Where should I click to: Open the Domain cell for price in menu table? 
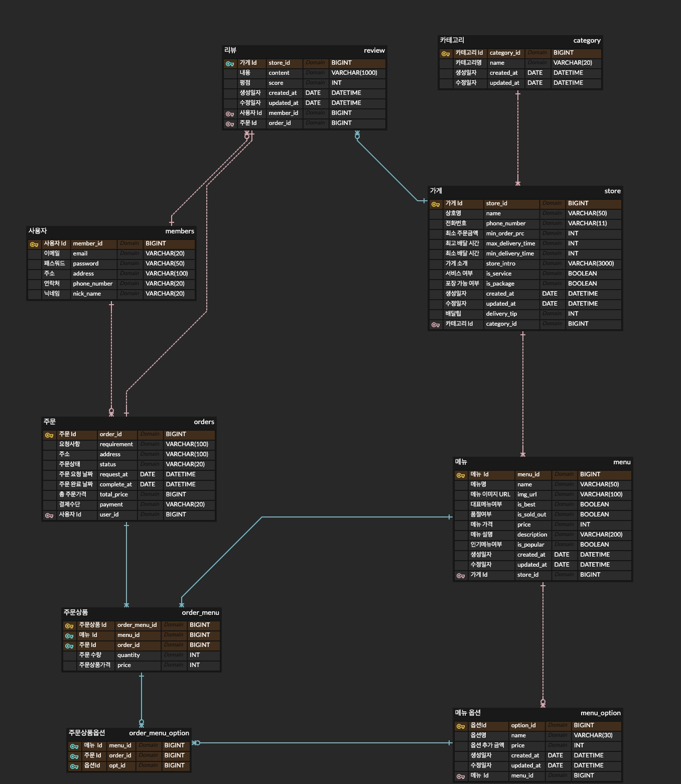(564, 525)
